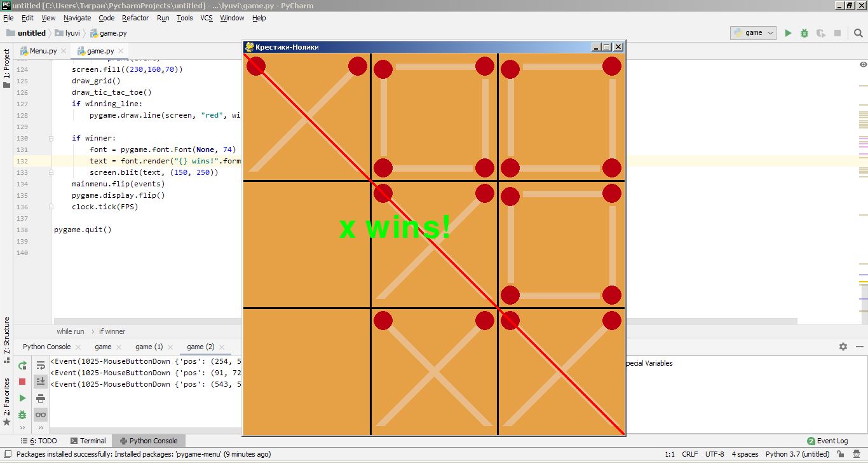
Task: Open the console settings gear icon
Action: 843,347
